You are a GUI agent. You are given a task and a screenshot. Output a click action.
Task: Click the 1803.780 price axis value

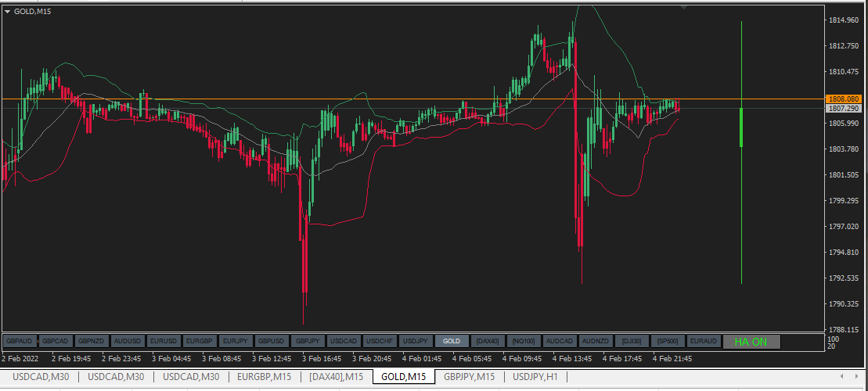(x=843, y=149)
